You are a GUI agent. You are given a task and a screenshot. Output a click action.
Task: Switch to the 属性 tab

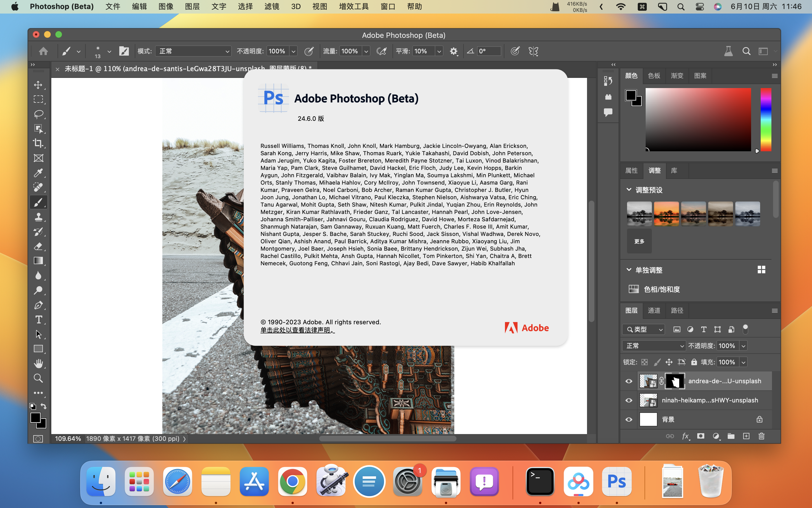pyautogui.click(x=631, y=170)
